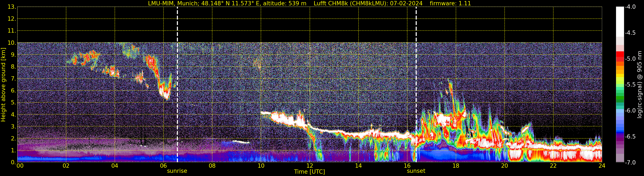Screen dimensions: 644x176
Task: Click the 'Height above ground [km]' axis title
Action: (3, 85)
